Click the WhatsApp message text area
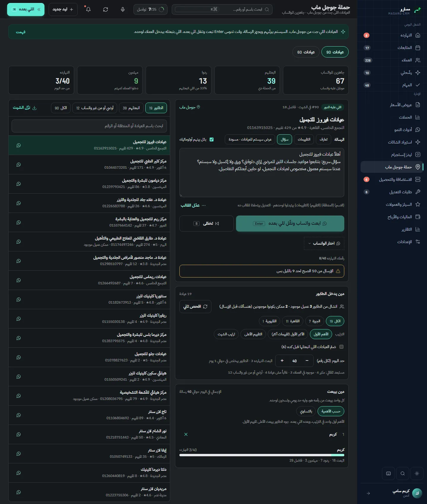 pyautogui.click(x=262, y=173)
